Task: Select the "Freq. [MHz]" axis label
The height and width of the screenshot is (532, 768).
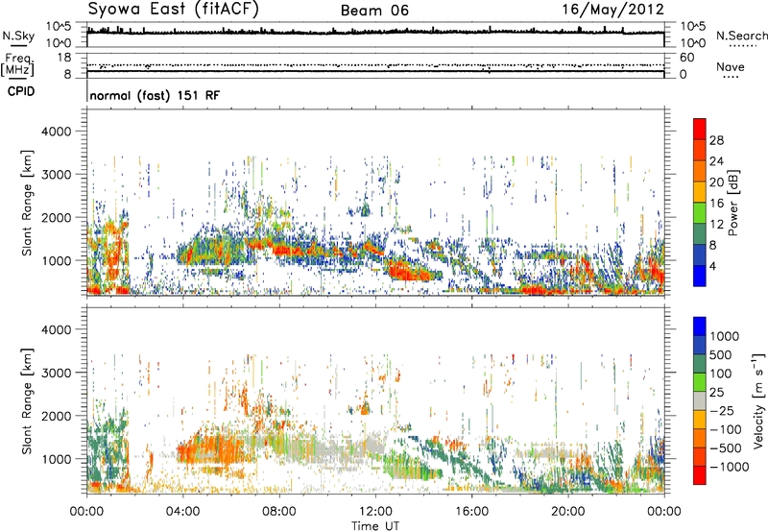Action: 17,64
